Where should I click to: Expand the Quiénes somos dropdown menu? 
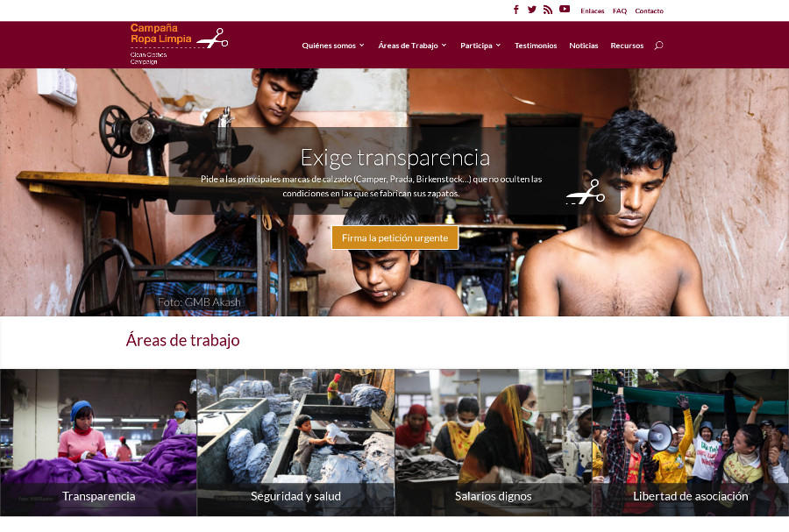tap(332, 46)
